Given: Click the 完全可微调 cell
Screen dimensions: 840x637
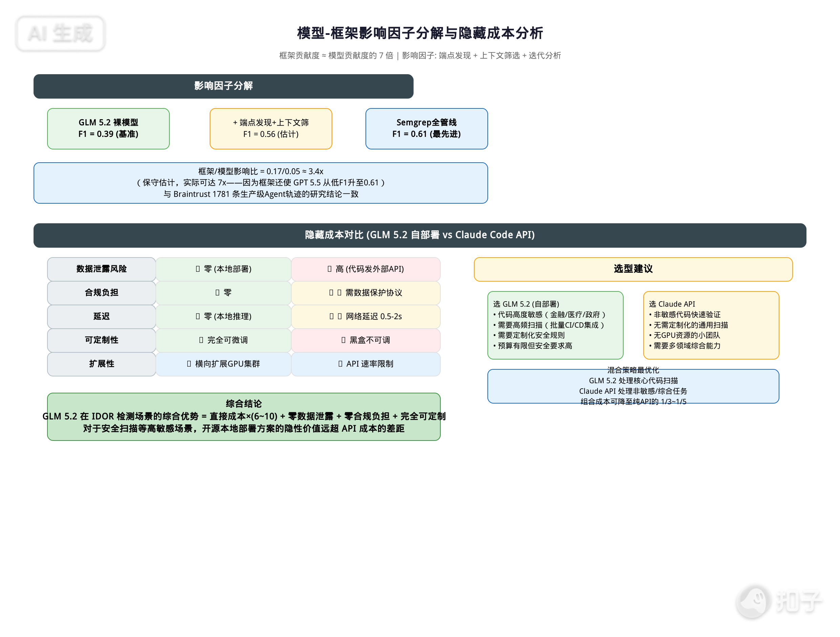Looking at the screenshot, I should coord(223,340).
